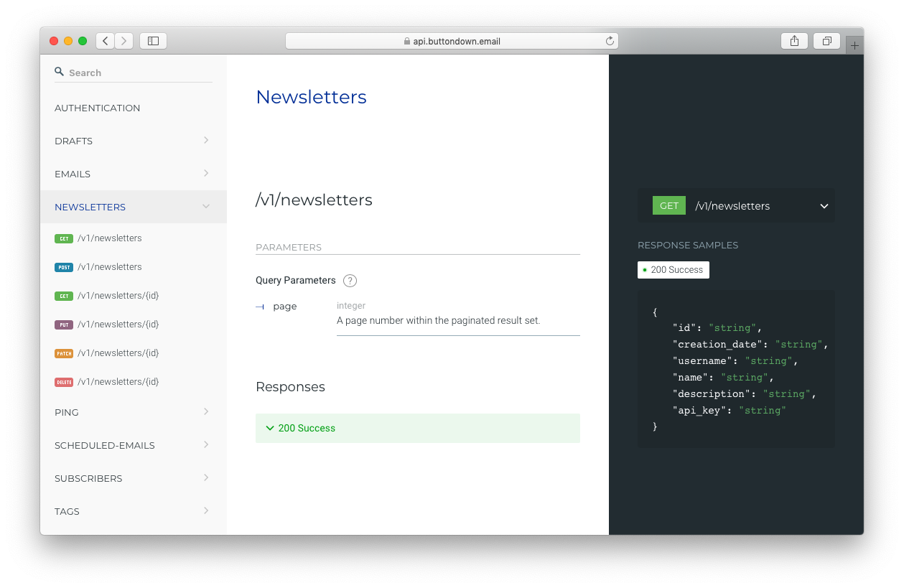Click the lock icon in address bar
904x588 pixels.
(406, 41)
